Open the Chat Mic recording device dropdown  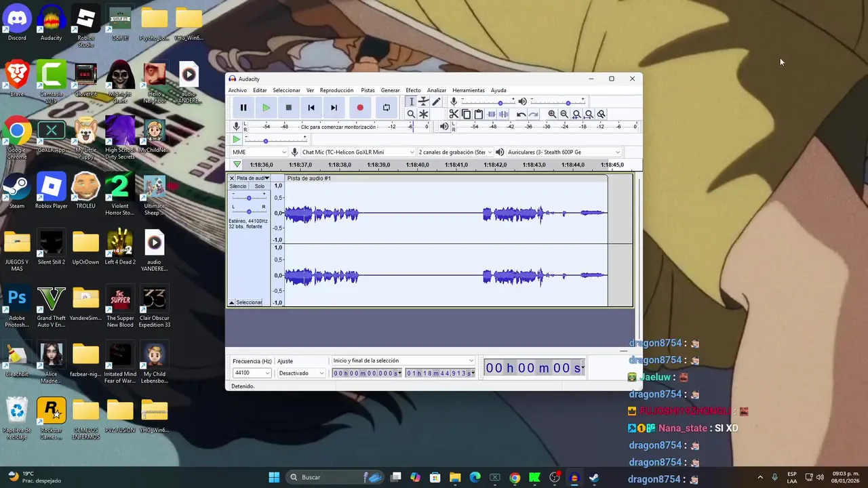tap(358, 152)
